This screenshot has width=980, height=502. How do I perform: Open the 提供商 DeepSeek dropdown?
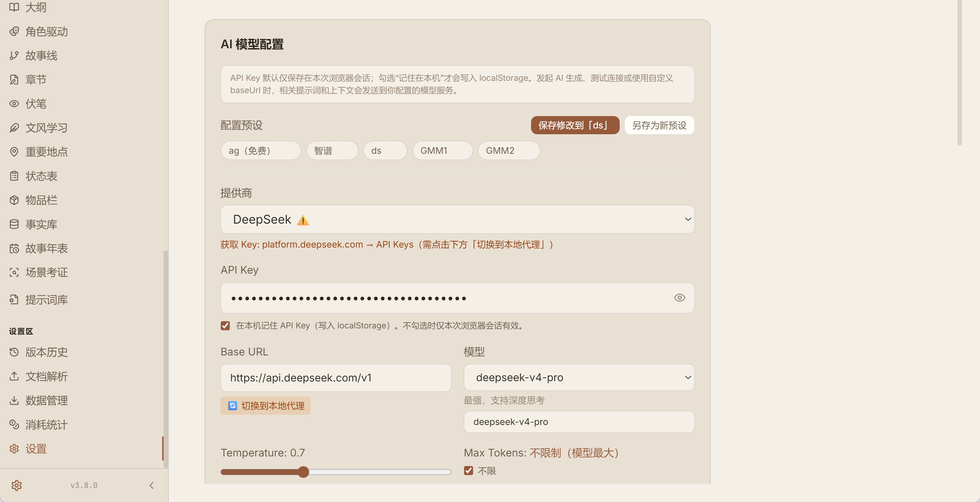[457, 219]
